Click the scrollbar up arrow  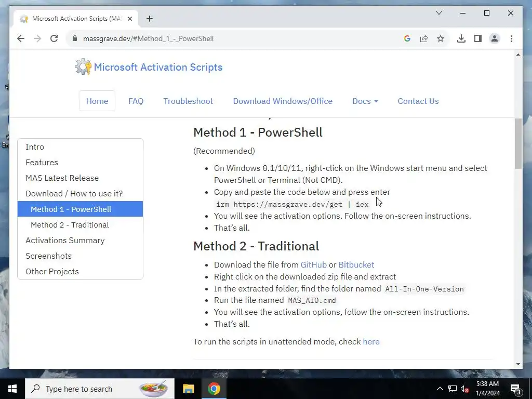518,55
